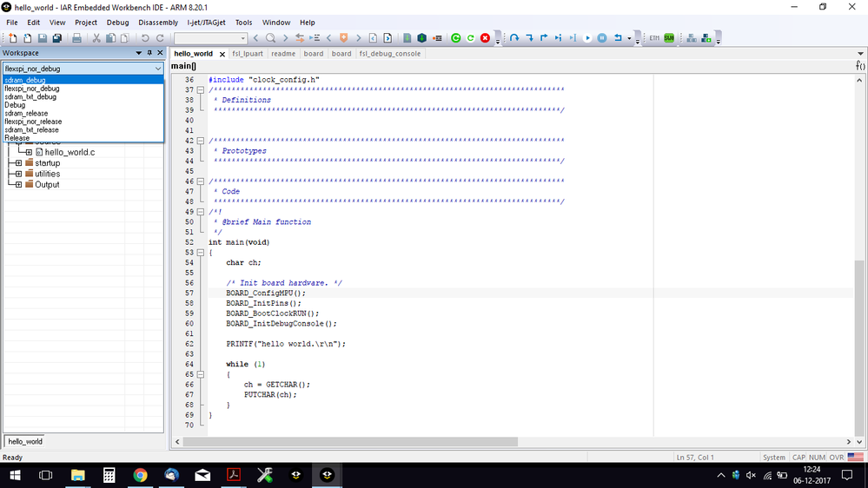Close the hello_world editor tab
The width and height of the screenshot is (868, 488).
pos(222,54)
